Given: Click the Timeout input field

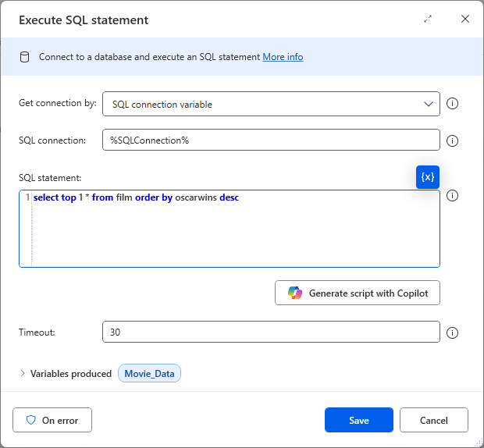Looking at the screenshot, I should (271, 332).
